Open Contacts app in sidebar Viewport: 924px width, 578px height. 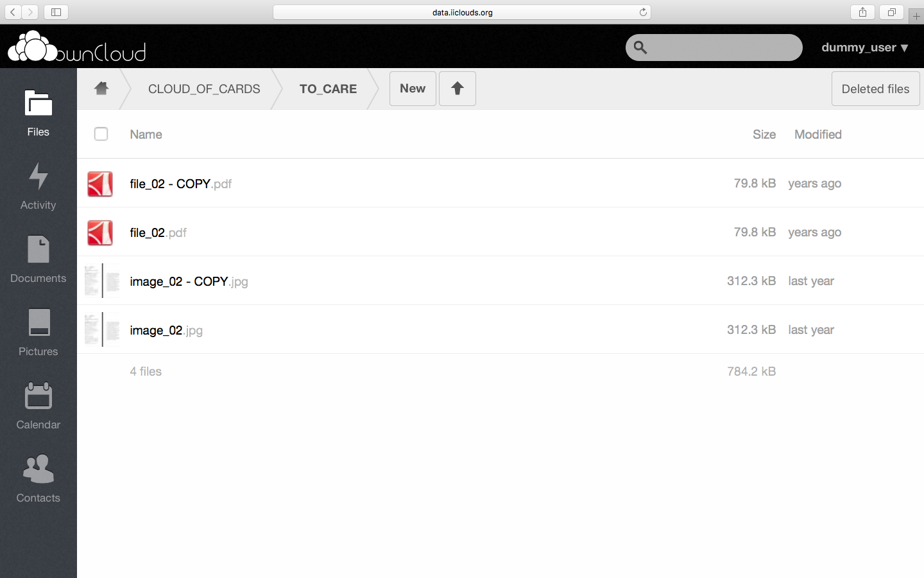tap(38, 478)
